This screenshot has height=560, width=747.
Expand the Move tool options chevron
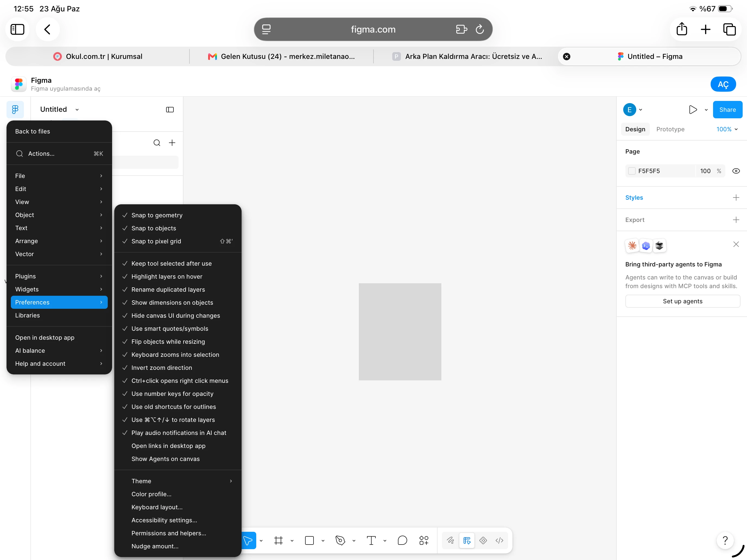[261, 540]
